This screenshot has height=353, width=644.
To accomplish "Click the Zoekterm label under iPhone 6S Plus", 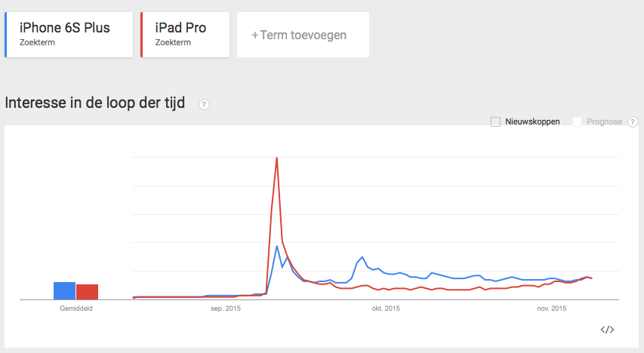I will tap(37, 43).
